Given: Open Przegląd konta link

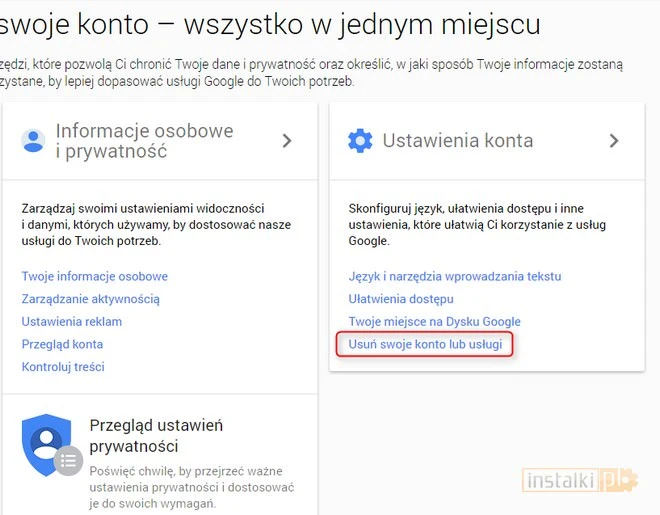Looking at the screenshot, I should click(x=62, y=344).
